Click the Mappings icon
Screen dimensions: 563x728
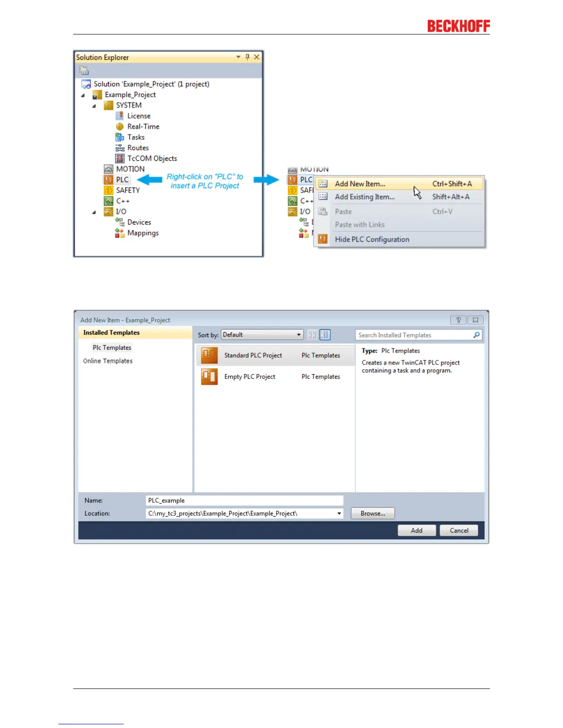(120, 233)
